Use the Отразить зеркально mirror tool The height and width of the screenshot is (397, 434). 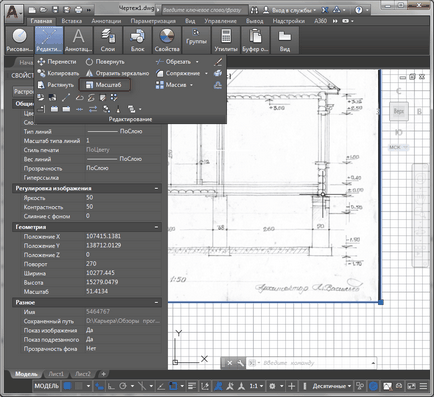117,73
